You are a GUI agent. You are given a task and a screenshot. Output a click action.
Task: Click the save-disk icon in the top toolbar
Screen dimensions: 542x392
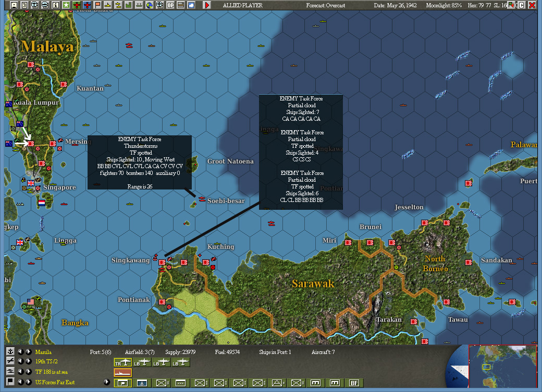click(14, 5)
